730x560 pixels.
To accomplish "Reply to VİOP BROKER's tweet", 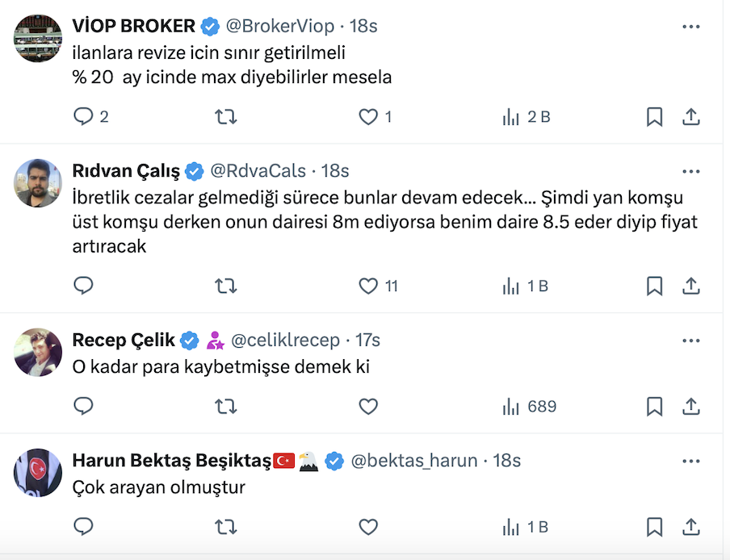I will 84,117.
